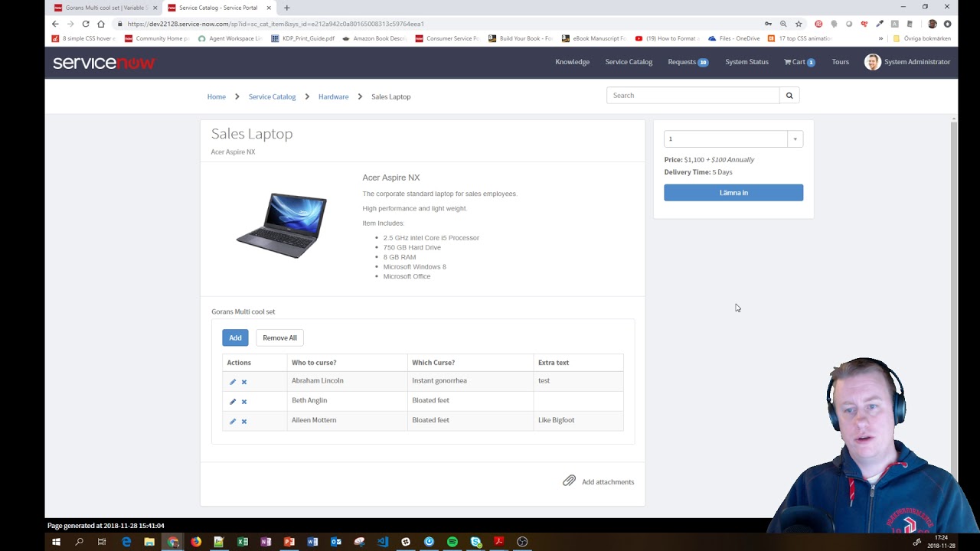Close the Service Catalog browser tab

point(269,8)
